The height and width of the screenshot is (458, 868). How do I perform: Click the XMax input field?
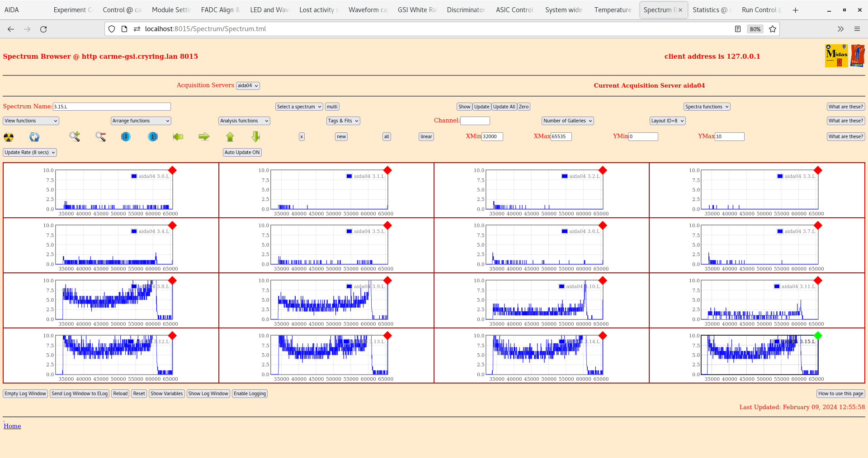point(561,137)
